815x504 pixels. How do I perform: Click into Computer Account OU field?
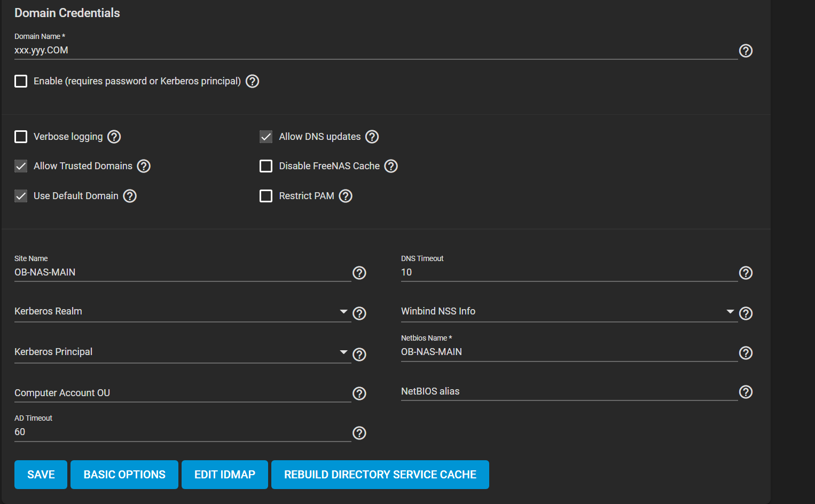click(x=182, y=393)
